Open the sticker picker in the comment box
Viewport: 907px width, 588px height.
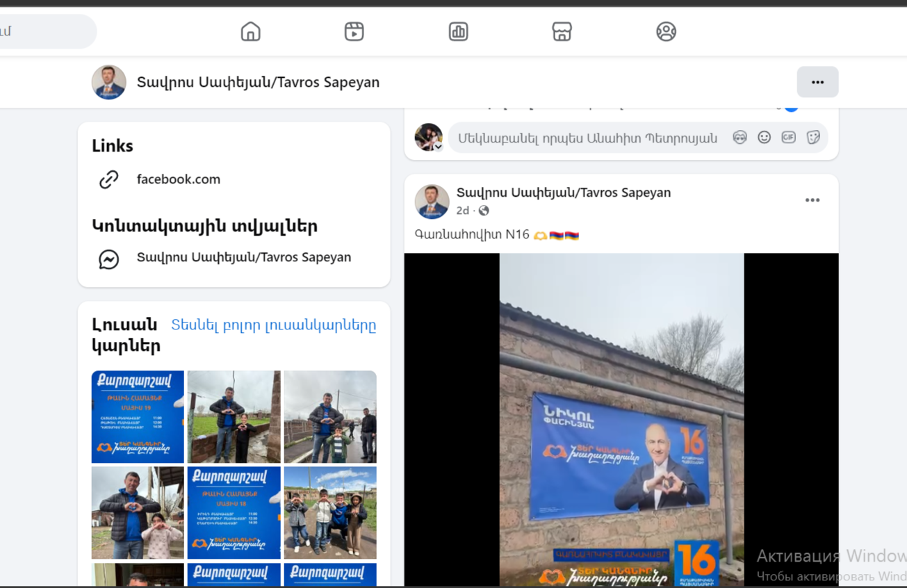[x=813, y=138]
